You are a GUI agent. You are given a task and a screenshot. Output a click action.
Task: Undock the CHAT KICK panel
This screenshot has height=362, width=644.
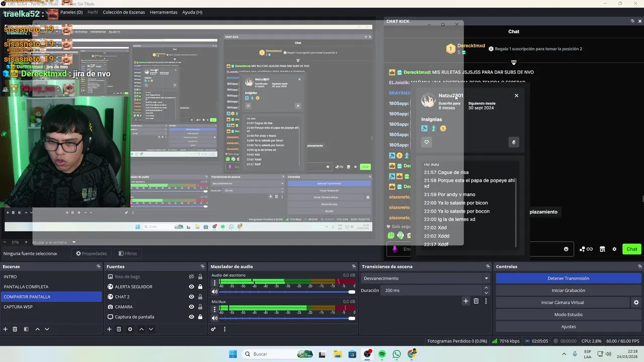tap(632, 21)
